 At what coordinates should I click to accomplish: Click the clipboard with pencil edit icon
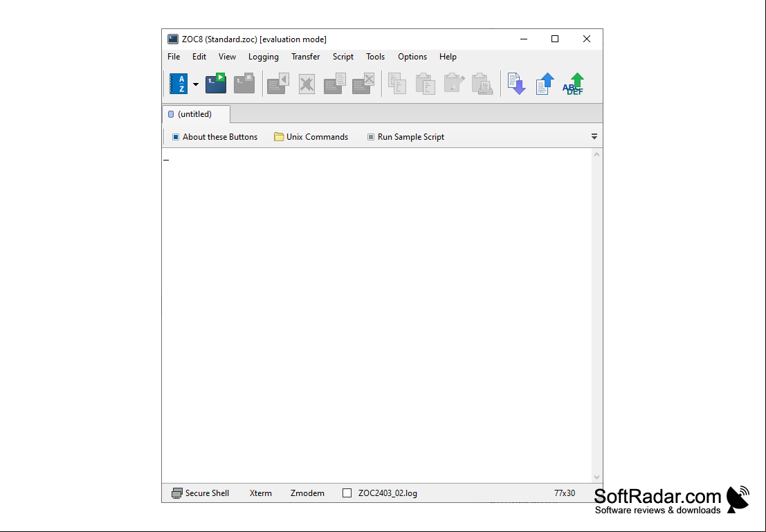(454, 84)
